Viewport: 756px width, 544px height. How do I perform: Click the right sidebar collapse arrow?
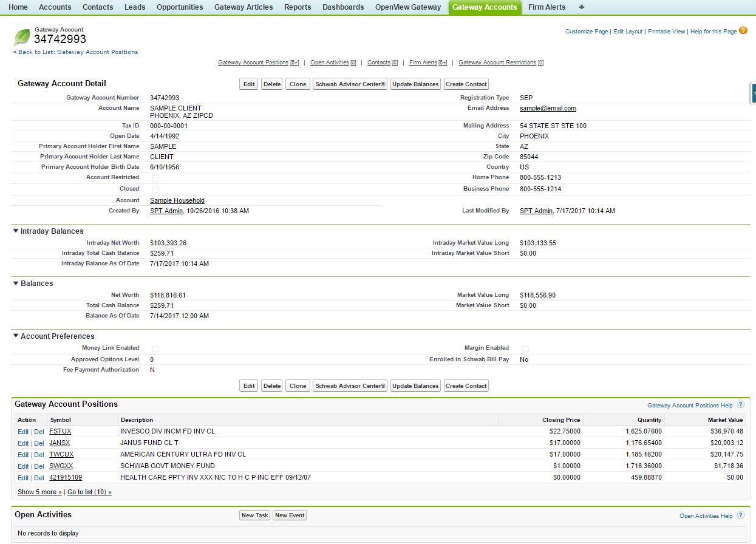coord(752,93)
